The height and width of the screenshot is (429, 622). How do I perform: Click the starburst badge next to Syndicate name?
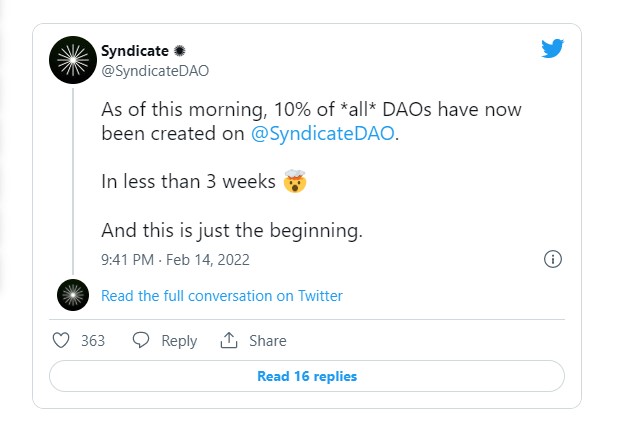coord(181,50)
